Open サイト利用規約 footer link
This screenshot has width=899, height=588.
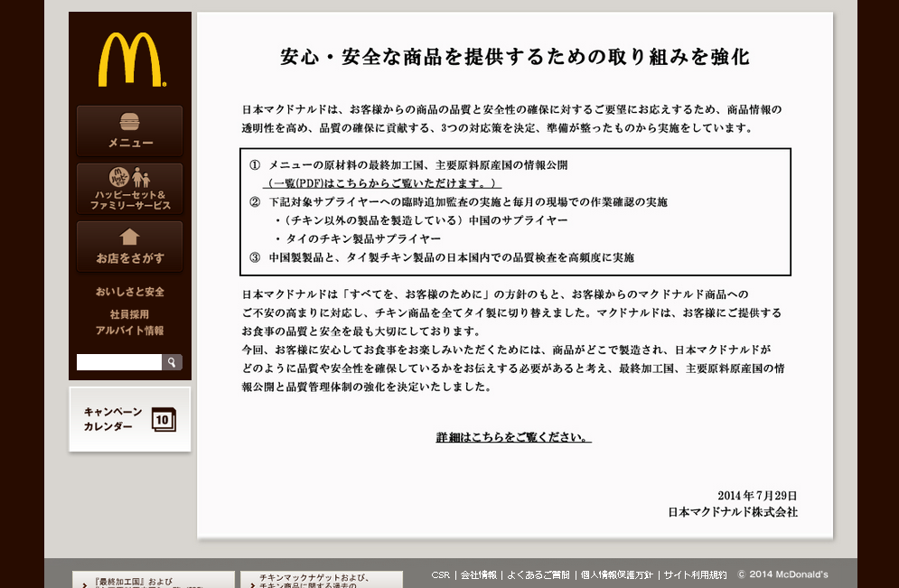coord(695,574)
